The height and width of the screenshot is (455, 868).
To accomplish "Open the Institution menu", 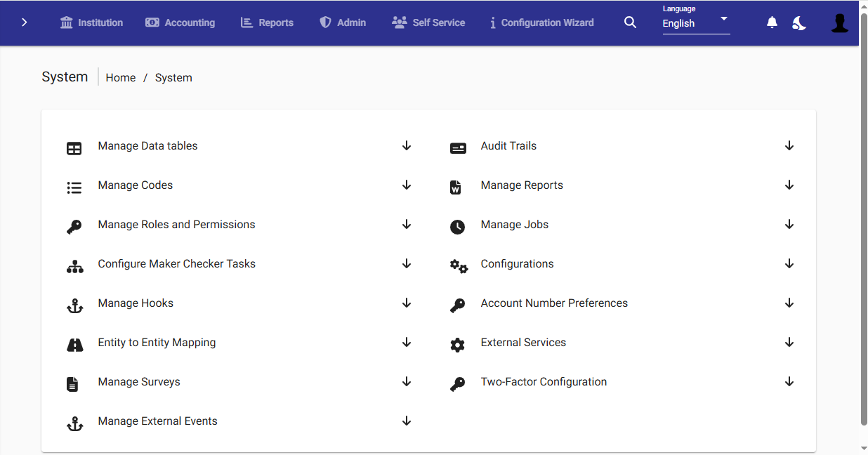I will [91, 22].
